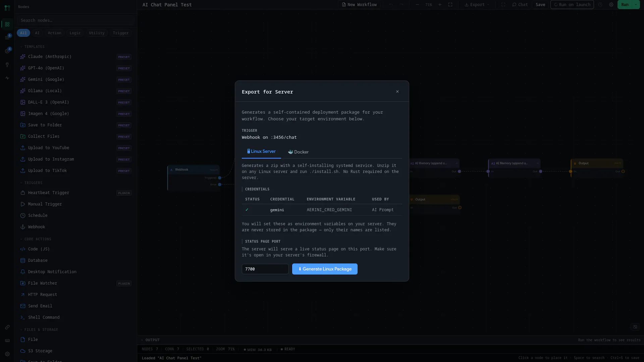Open settings gear at sidebar bottom
The width and height of the screenshot is (644, 362).
pyautogui.click(x=7, y=354)
